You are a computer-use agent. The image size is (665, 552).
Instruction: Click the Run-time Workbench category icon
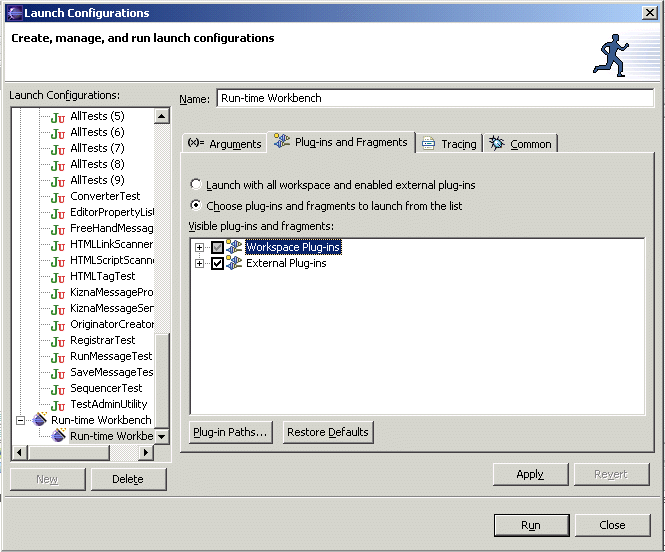pos(40,420)
